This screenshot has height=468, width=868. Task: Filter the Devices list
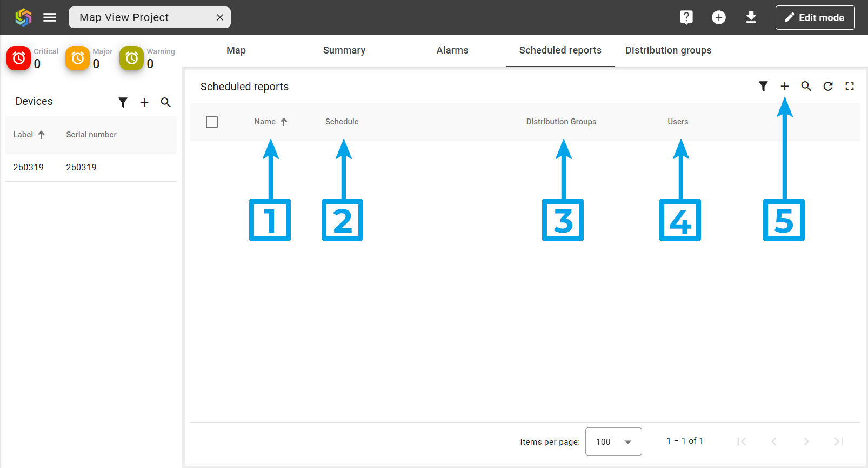click(123, 102)
